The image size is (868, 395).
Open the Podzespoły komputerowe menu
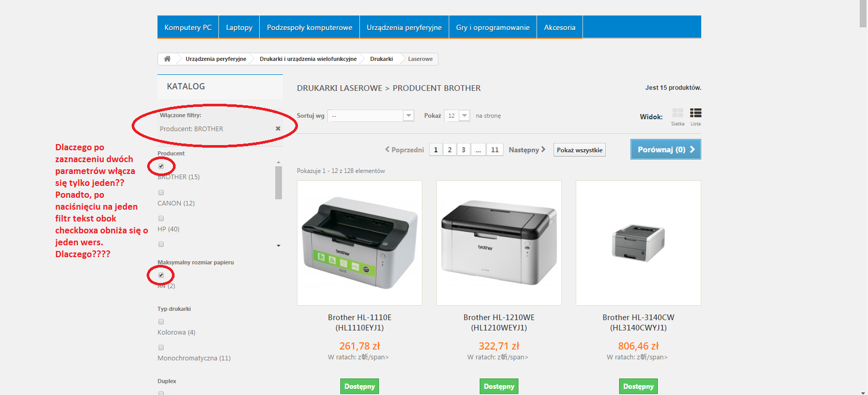click(309, 27)
